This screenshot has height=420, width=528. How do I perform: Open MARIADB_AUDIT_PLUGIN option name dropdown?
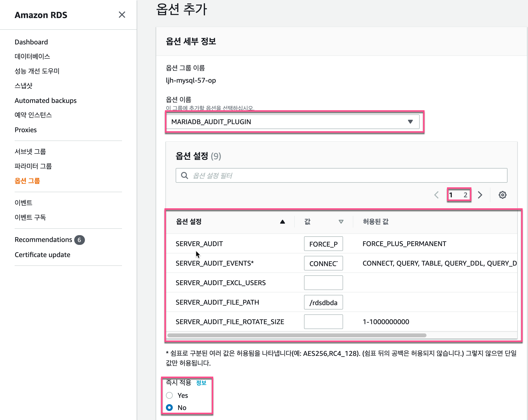pyautogui.click(x=292, y=122)
